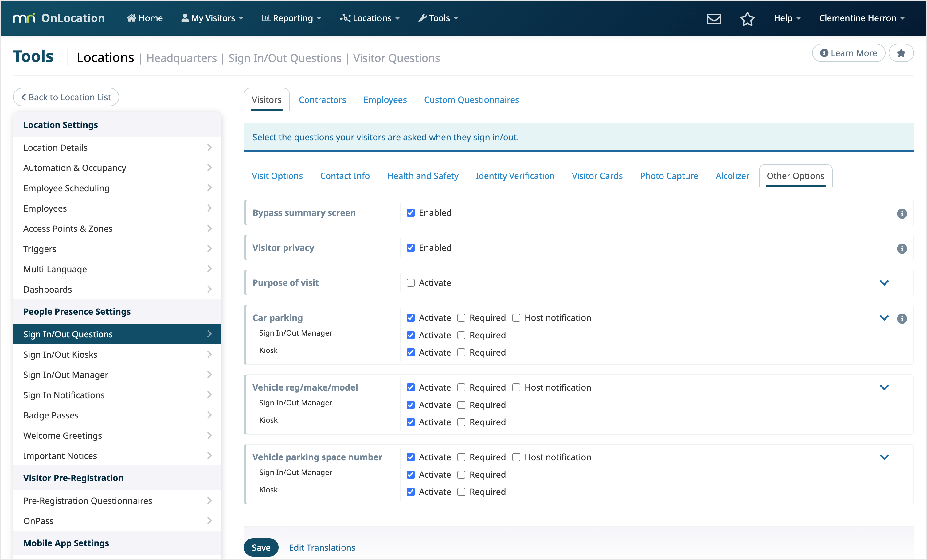Open Multi-Language settings

tap(117, 269)
